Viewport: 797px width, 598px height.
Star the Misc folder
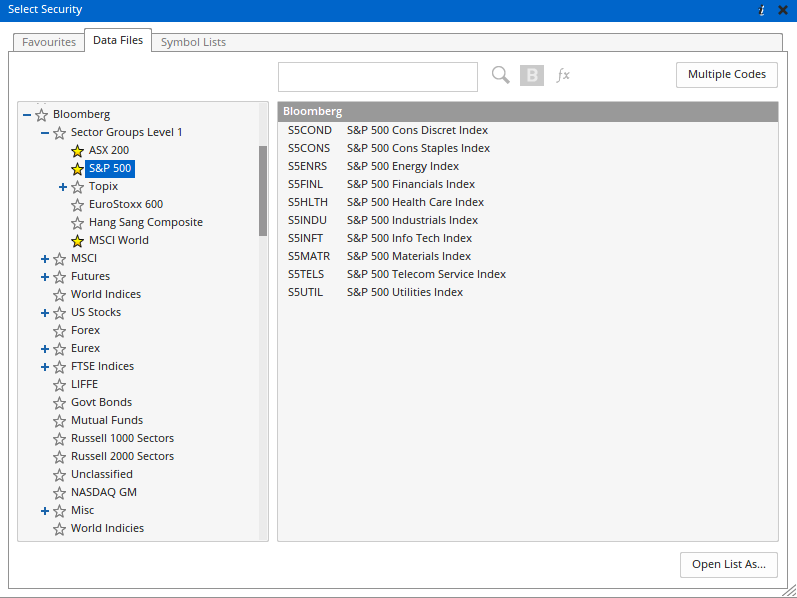[x=59, y=511]
